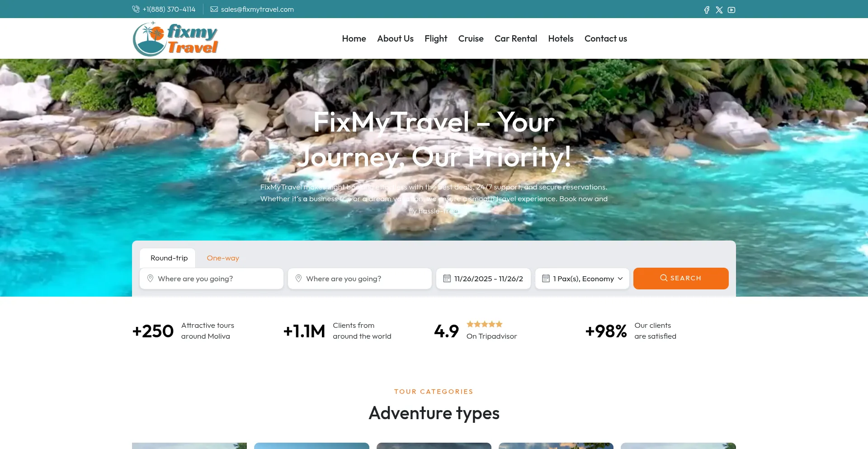Expand the 1 Pax(s), Economy dropdown
The width and height of the screenshot is (868, 449).
pos(582,279)
